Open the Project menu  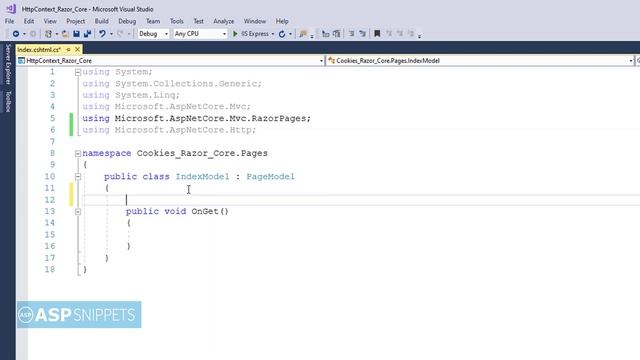76,21
